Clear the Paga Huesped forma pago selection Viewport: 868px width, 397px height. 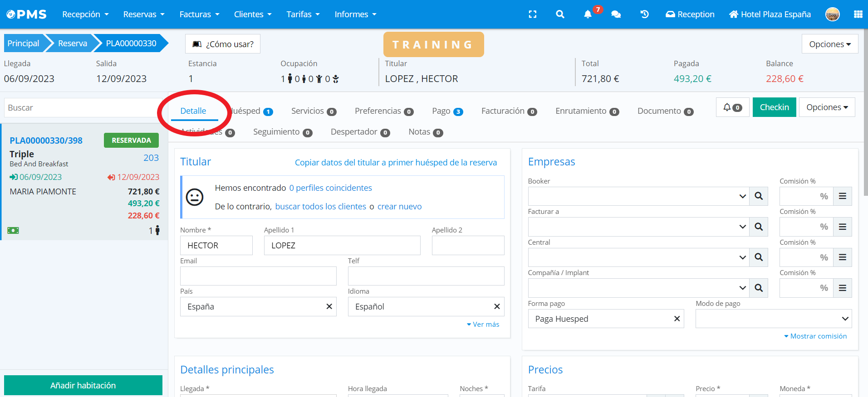677,319
